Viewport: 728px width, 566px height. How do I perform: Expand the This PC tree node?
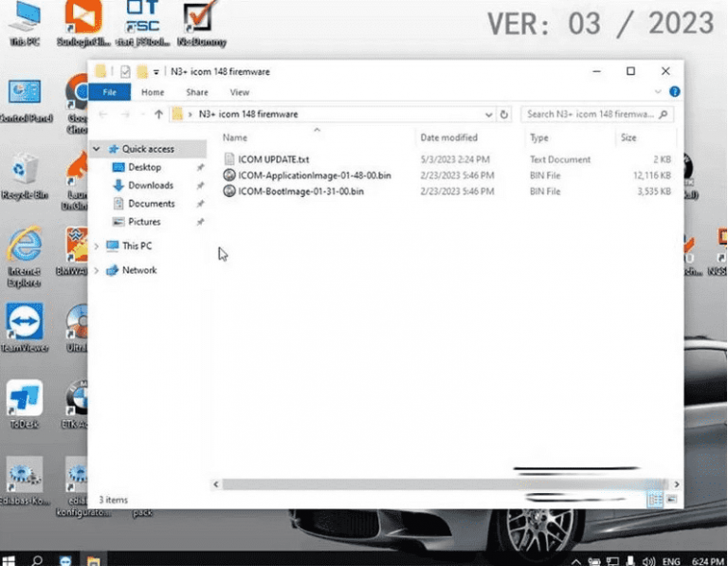point(97,246)
